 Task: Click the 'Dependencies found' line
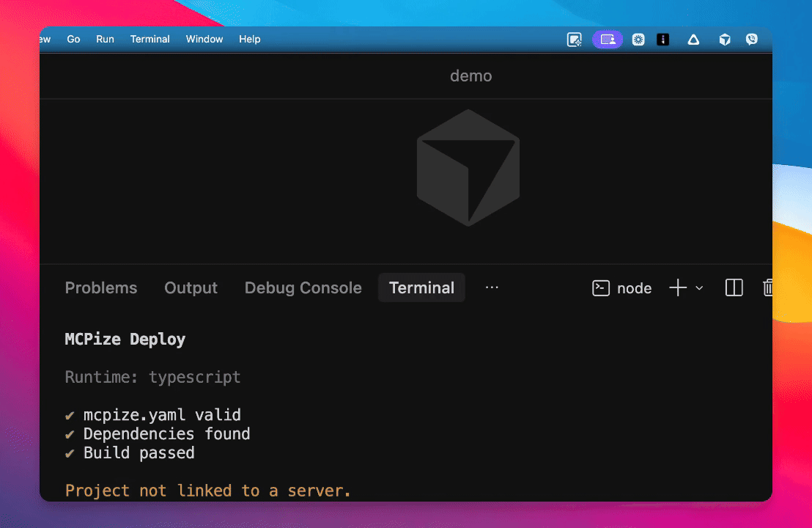pos(158,433)
